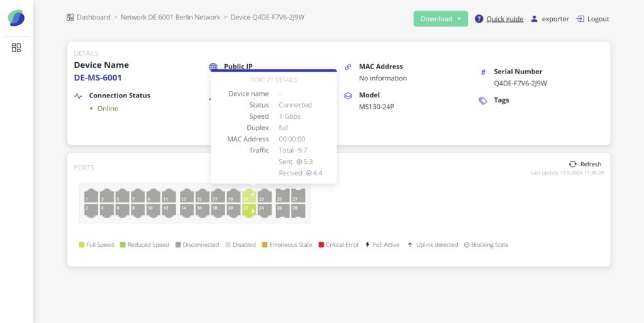Click the Critical Error red legend swatch
The width and height of the screenshot is (644, 323).
coord(321,245)
